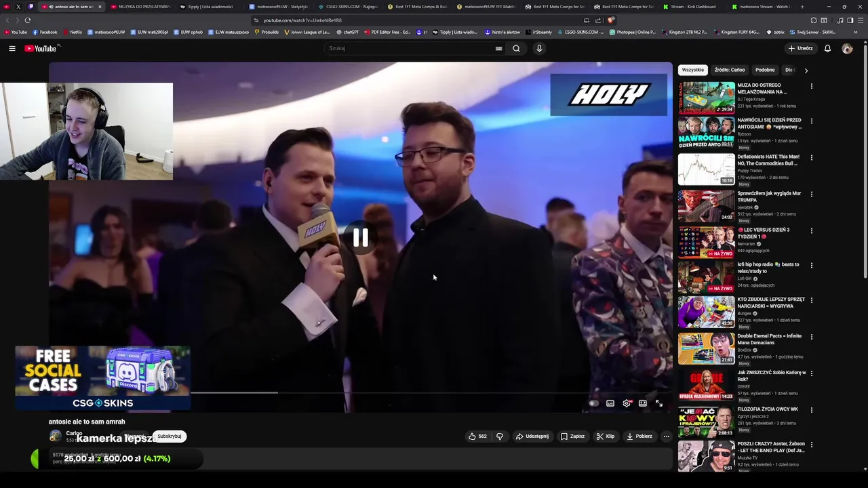The image size is (868, 488).
Task: Create a clip with Klip
Action: (x=606, y=436)
